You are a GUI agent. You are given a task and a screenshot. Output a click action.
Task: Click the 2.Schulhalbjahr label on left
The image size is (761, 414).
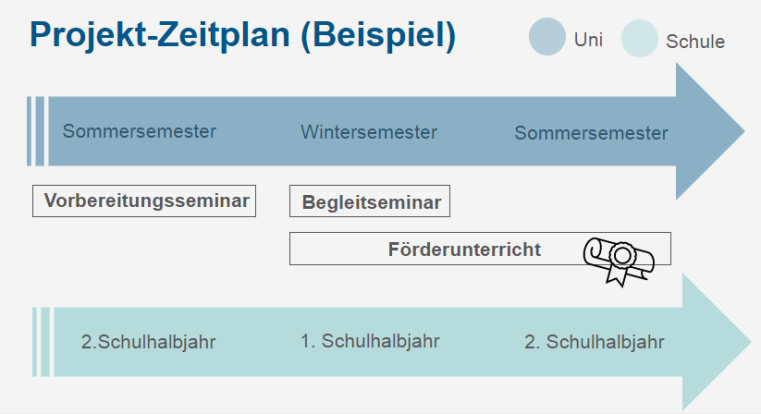148,342
